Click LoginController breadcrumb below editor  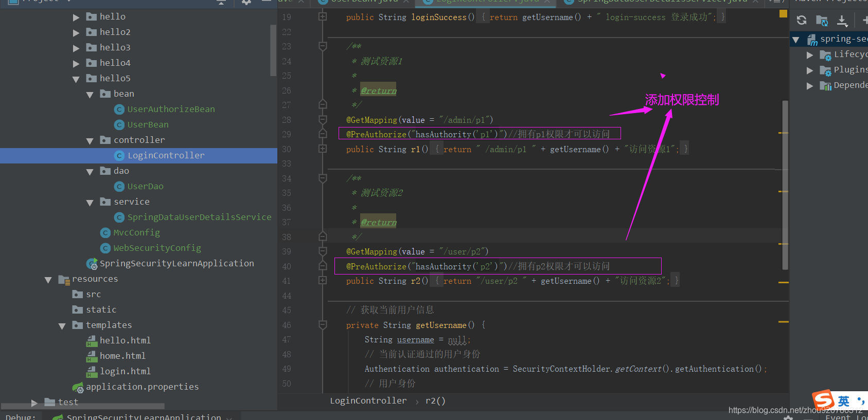tap(368, 400)
